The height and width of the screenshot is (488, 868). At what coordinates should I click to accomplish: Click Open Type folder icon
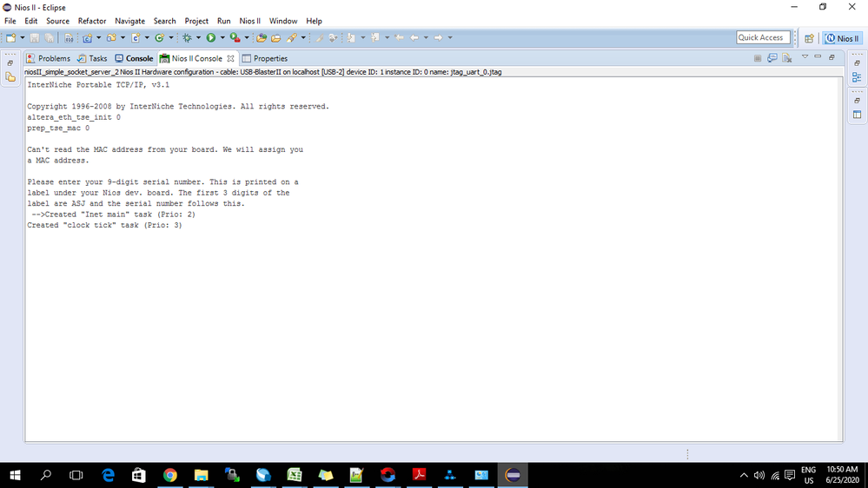tap(262, 37)
